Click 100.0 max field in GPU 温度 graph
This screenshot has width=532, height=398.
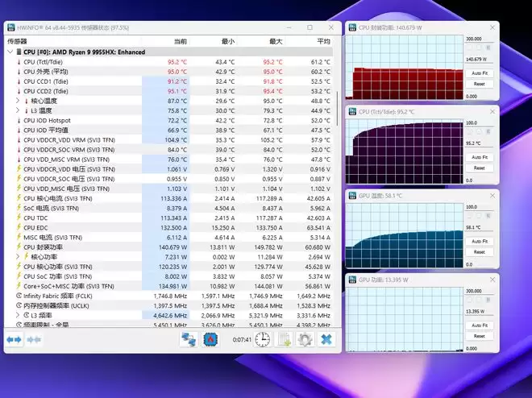point(479,207)
